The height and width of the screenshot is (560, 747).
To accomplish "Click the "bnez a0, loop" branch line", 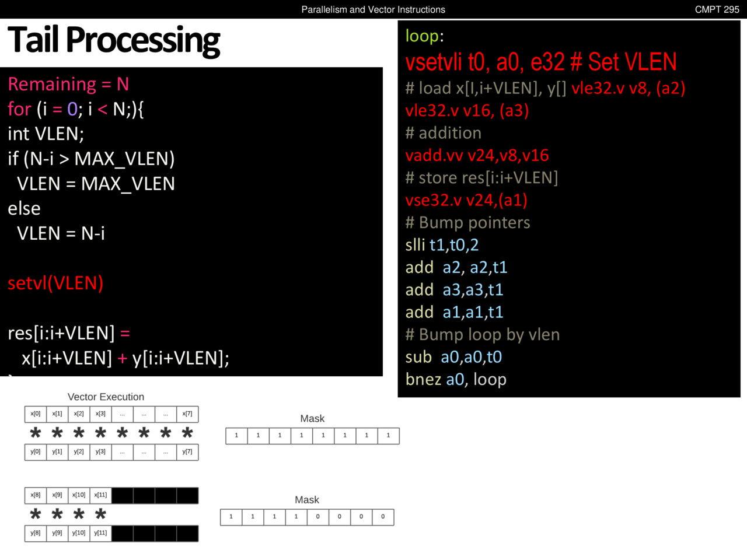I will [456, 379].
